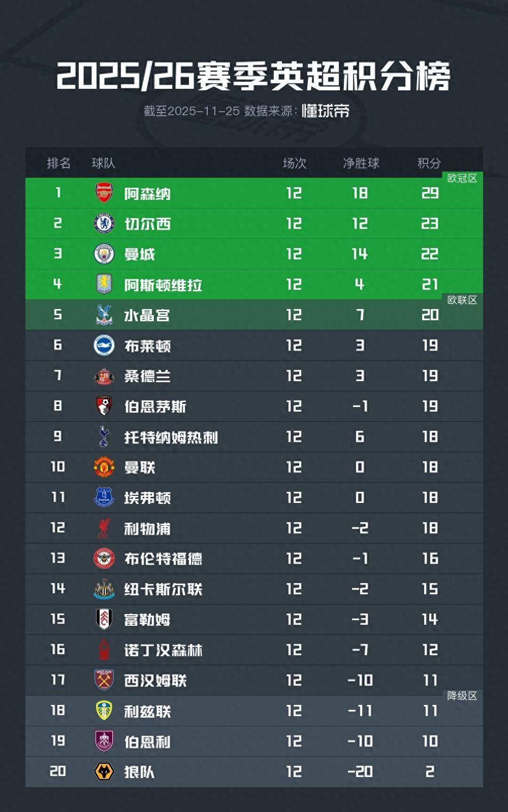The width and height of the screenshot is (508, 812).
Task: Select the Manchester City badge
Action: click(104, 254)
